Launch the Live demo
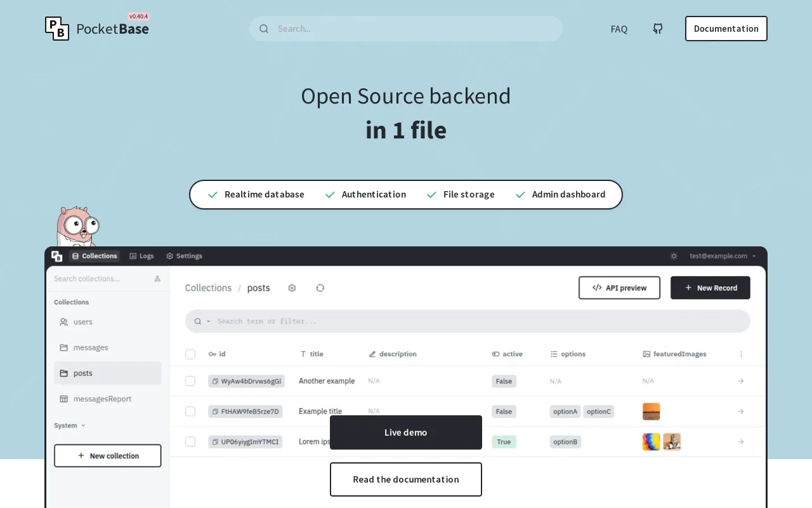 (406, 432)
